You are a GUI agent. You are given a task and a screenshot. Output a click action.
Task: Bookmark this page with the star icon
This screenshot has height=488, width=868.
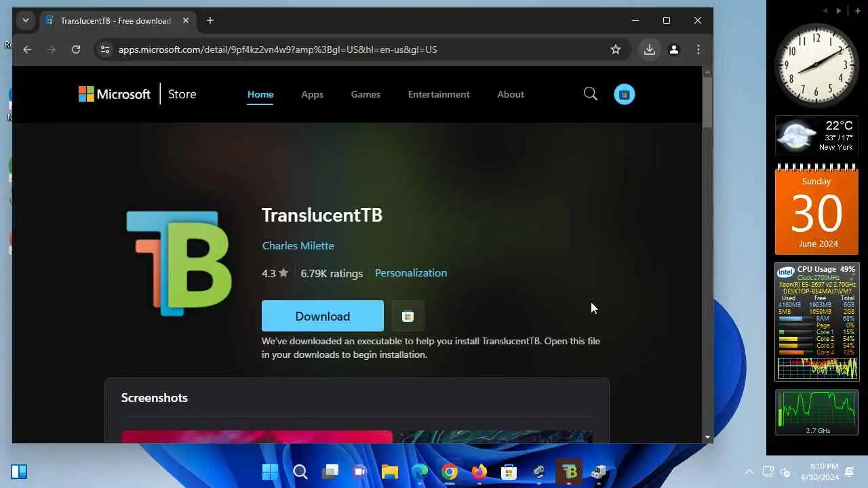click(616, 49)
